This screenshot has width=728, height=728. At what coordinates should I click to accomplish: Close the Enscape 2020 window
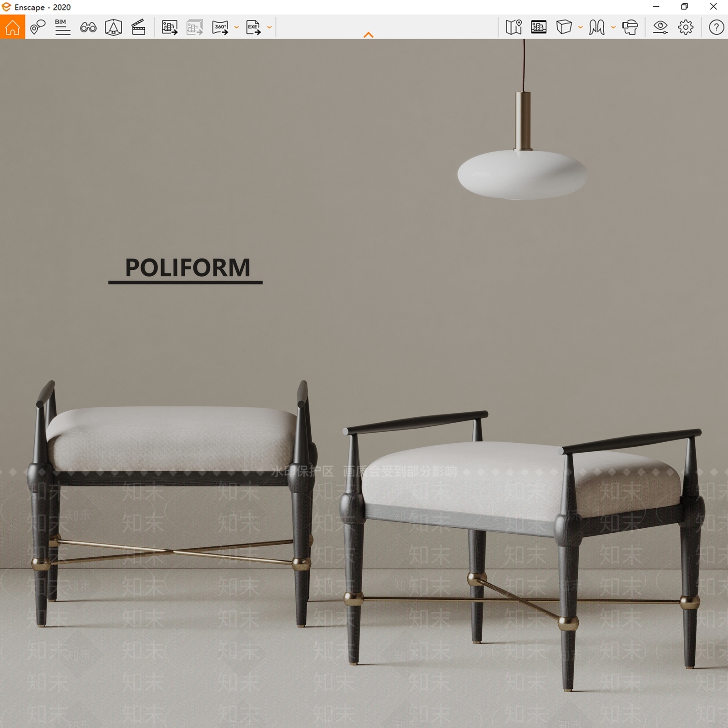(x=713, y=7)
